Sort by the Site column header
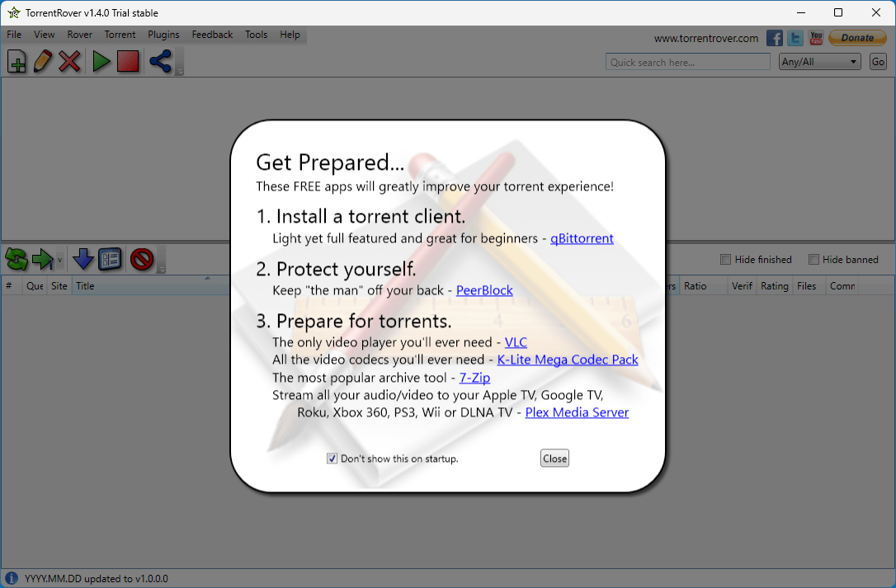This screenshot has width=896, height=588. [59, 285]
